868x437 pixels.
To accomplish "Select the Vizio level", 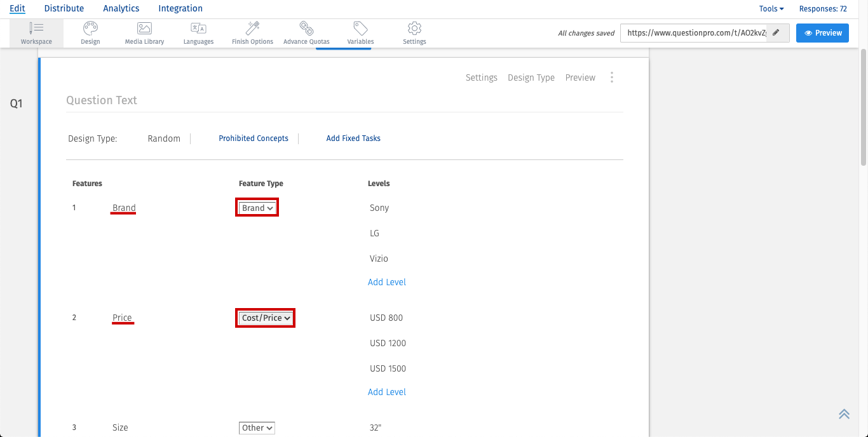I will pos(379,259).
